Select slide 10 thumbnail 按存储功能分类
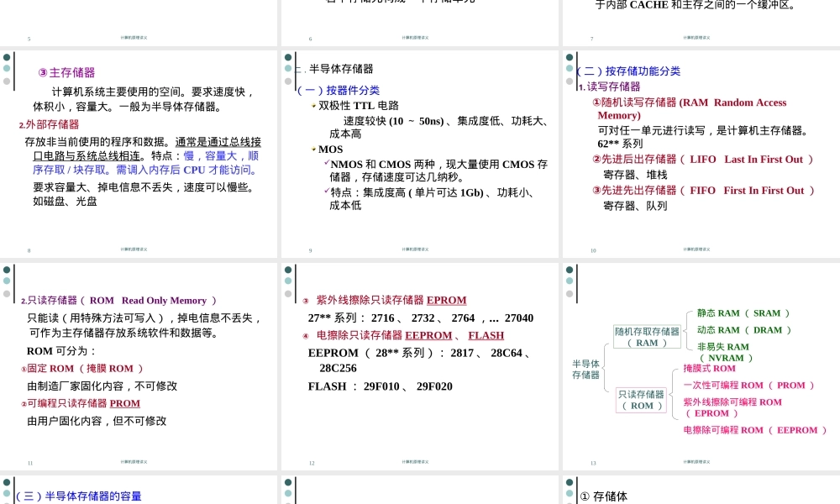This screenshot has width=840, height=504. click(x=701, y=154)
